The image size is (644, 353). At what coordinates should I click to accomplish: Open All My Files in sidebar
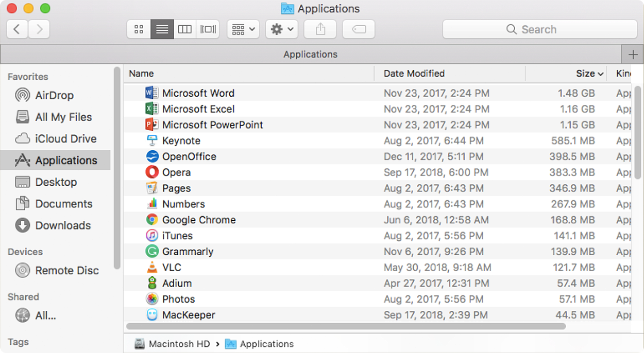56,117
